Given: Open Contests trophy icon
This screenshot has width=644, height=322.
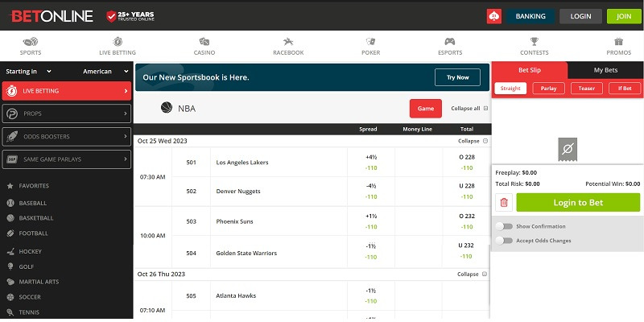Looking at the screenshot, I should [x=535, y=42].
